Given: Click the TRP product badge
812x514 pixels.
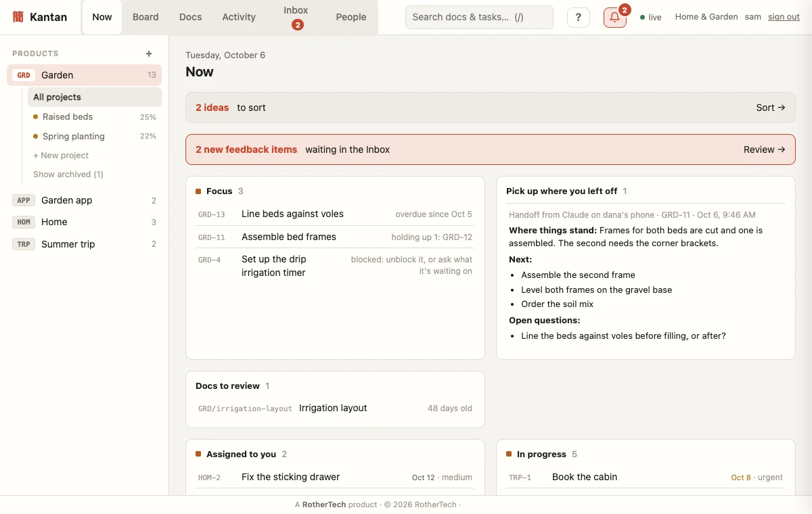Looking at the screenshot, I should (24, 244).
